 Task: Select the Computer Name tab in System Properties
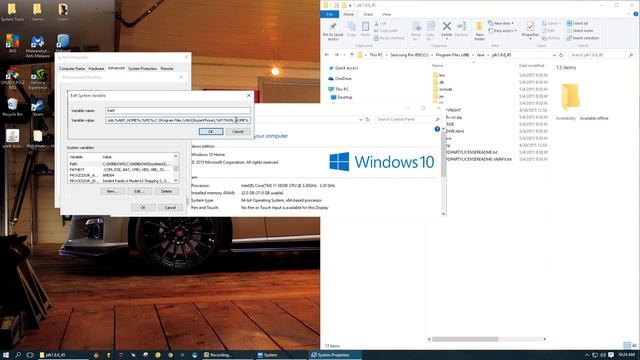pos(72,69)
